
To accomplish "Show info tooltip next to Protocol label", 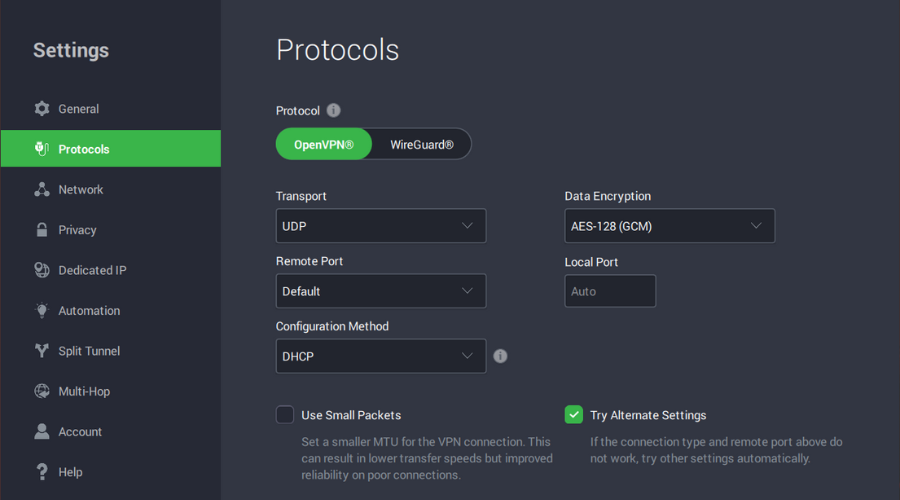I will pos(334,111).
